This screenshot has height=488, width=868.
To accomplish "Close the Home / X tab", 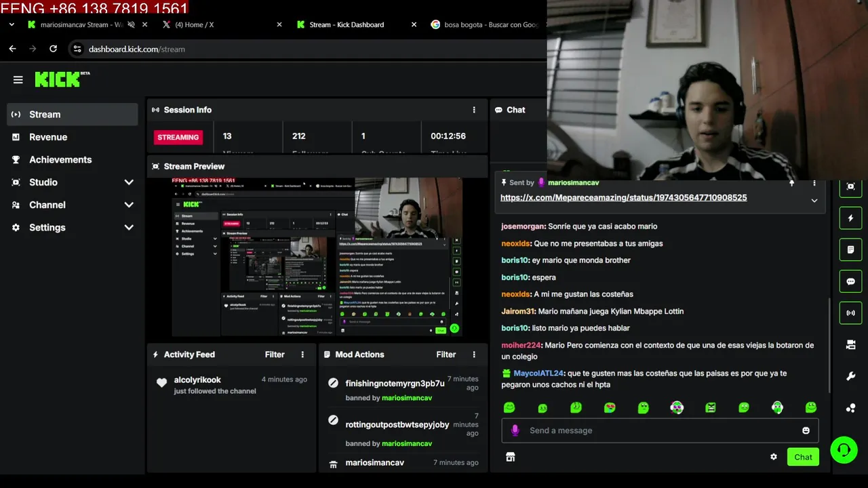I will [x=279, y=24].
